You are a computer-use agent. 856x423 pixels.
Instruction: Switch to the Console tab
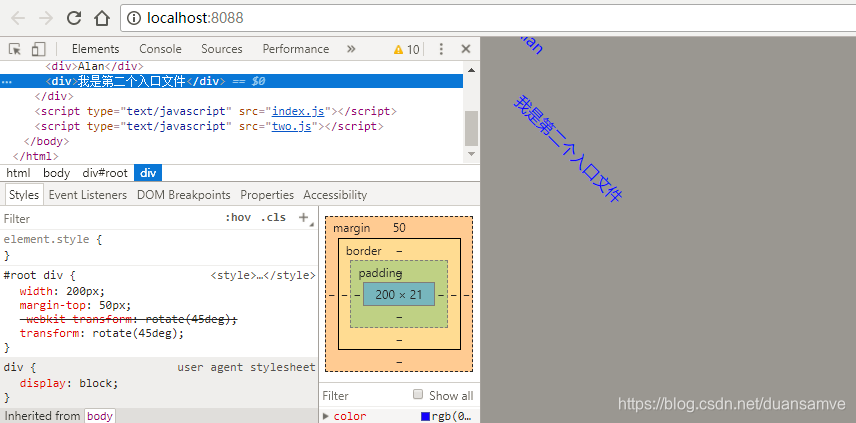(x=160, y=49)
